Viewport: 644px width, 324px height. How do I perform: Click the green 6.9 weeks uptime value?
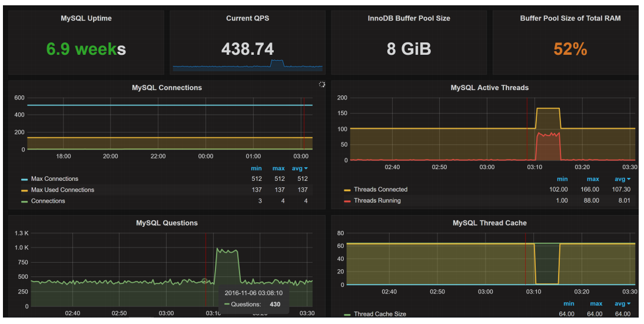(86, 49)
